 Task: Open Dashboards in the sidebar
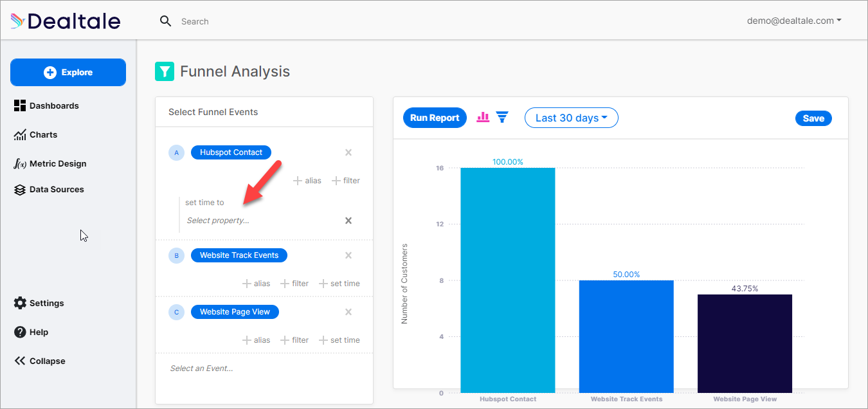click(x=46, y=105)
